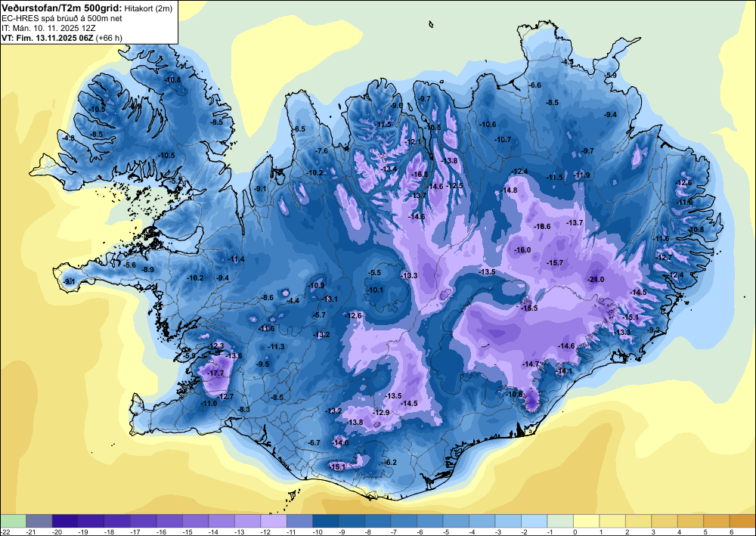
Task: Click the -8.9 temperature value
Action: pos(147,269)
